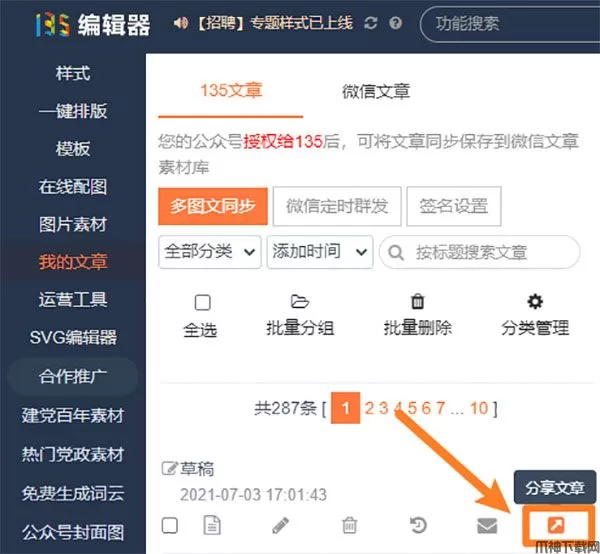The image size is (600, 554).
Task: Open 分类管理 gear settings
Action: pyautogui.click(x=535, y=301)
